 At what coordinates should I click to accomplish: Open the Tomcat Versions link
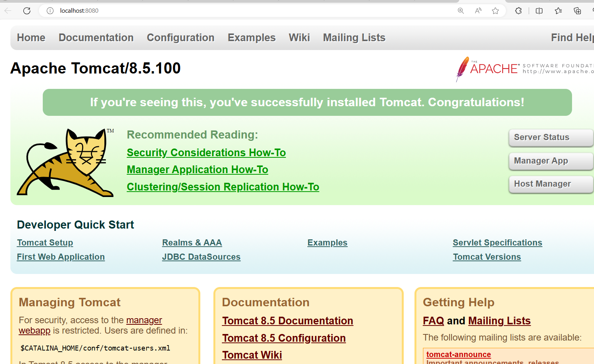click(487, 257)
